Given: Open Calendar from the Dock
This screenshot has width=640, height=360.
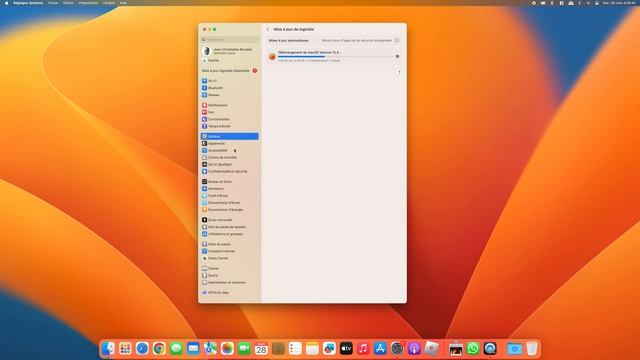Looking at the screenshot, I should (x=261, y=349).
